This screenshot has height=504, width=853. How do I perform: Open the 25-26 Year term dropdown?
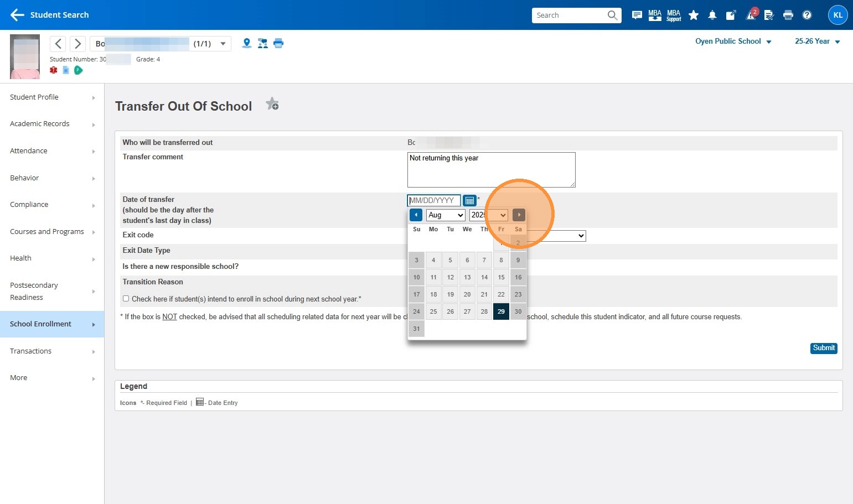817,41
